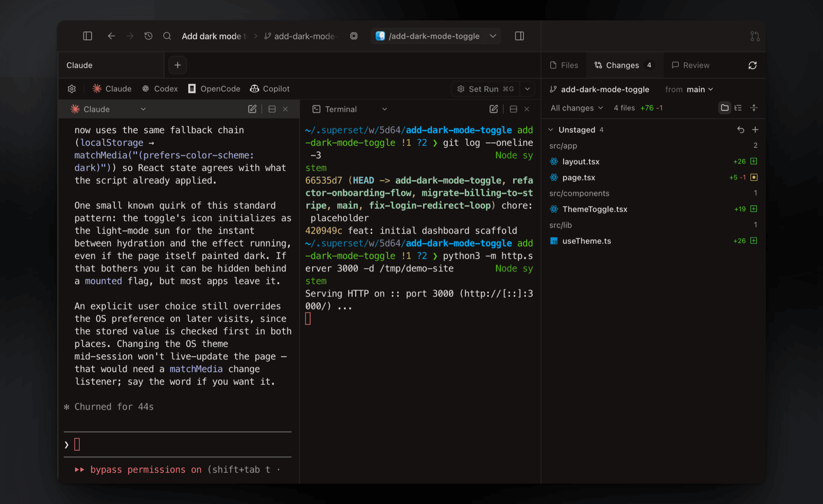Screen dimensions: 823x504
Task: Select the src/lib folder row
Action: (x=653, y=225)
